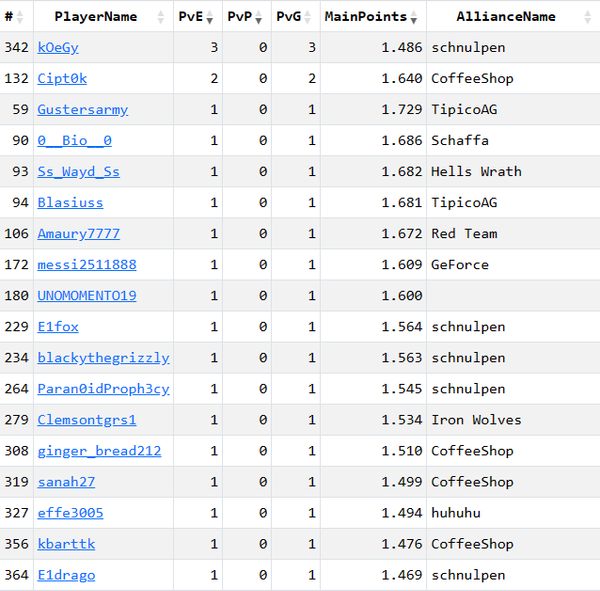The width and height of the screenshot is (600, 591).
Task: Select the schnulpen alliance cell for kOeGy
Action: (468, 48)
